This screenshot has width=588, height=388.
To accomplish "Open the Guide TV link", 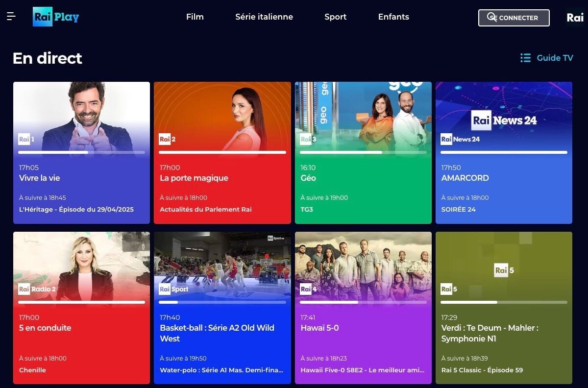I will click(554, 58).
